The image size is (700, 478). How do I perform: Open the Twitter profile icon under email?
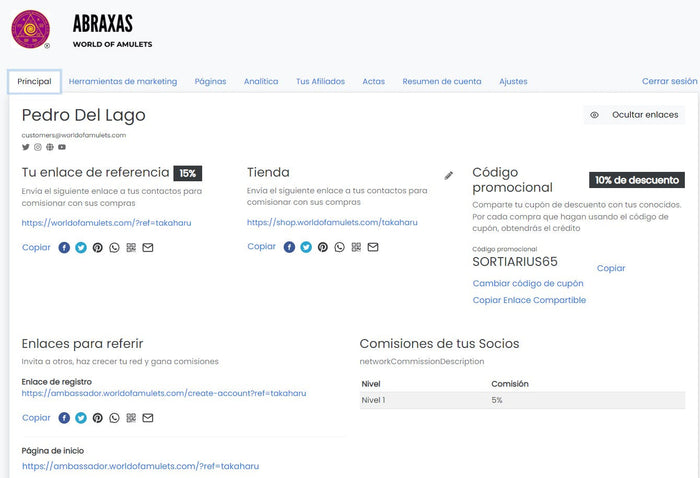(25, 147)
